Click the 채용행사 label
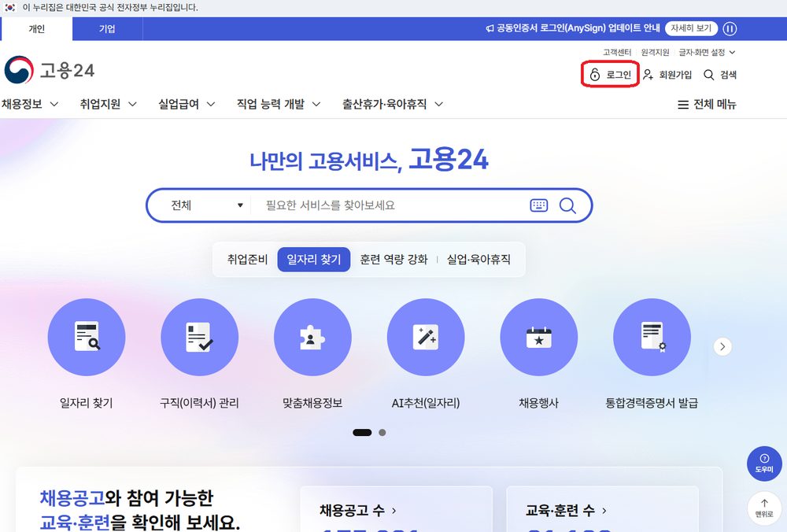The height and width of the screenshot is (532, 787). click(538, 403)
